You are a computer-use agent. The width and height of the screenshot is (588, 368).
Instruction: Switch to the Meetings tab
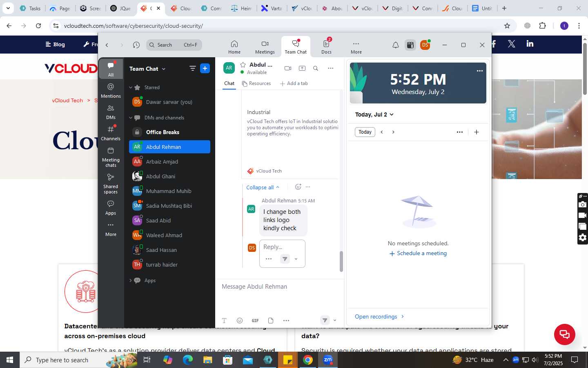(265, 47)
